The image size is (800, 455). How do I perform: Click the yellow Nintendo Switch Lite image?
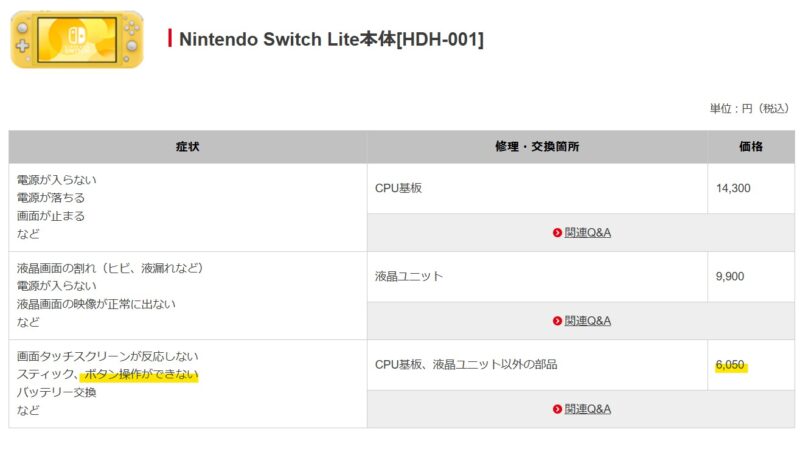[x=77, y=39]
